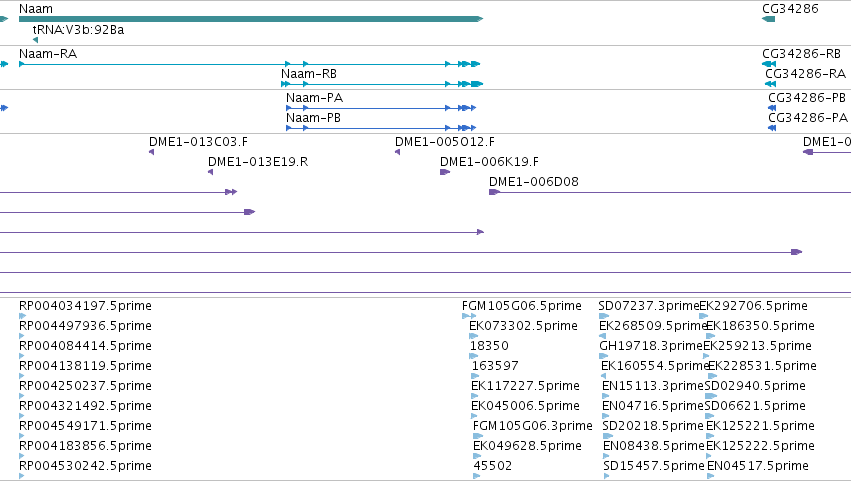Pick EN04517.5prime entry
This screenshot has height=481, width=851.
758,466
